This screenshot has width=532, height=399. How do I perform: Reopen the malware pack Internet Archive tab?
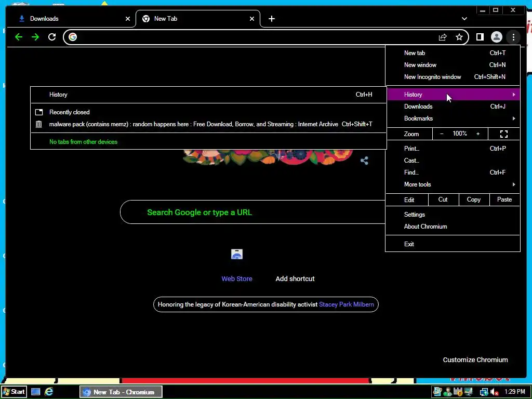[208, 124]
